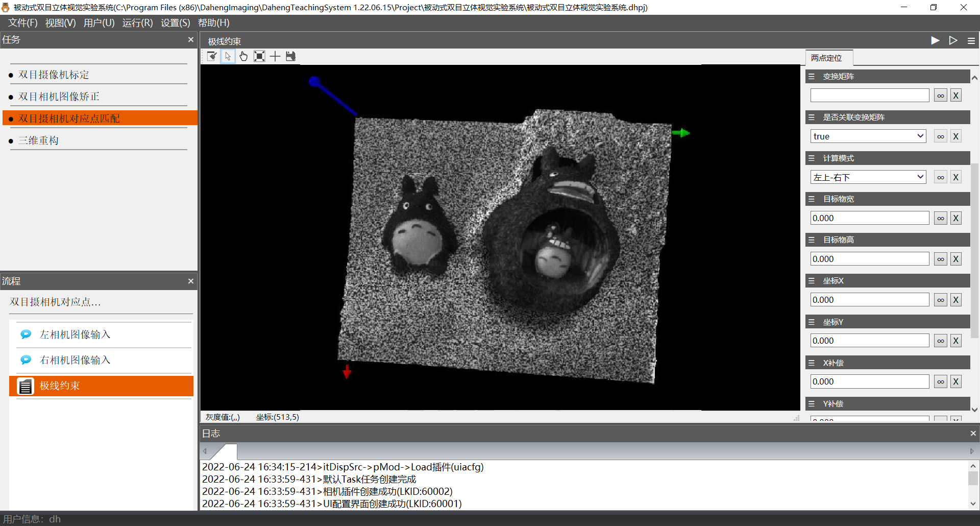The image size is (980, 526).
Task: Click the outlined play single-step button
Action: [953, 40]
